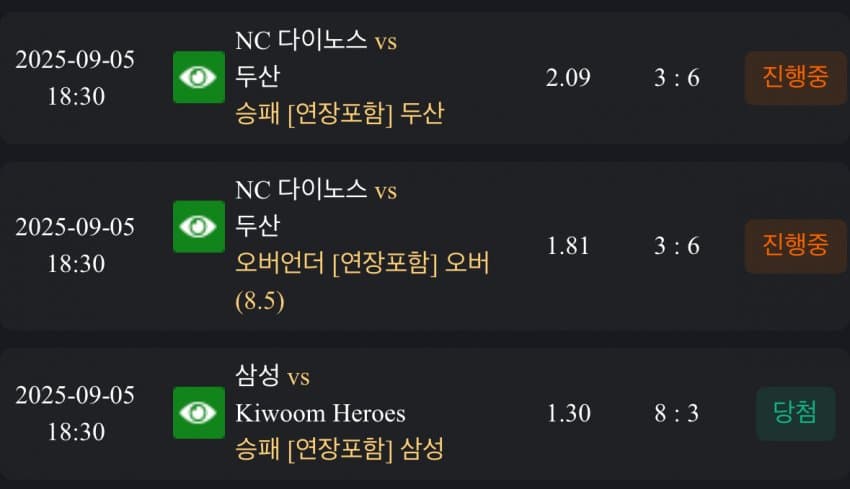Viewport: 850px width, 489px height.
Task: Select the 2.09 odds value
Action: (x=568, y=78)
